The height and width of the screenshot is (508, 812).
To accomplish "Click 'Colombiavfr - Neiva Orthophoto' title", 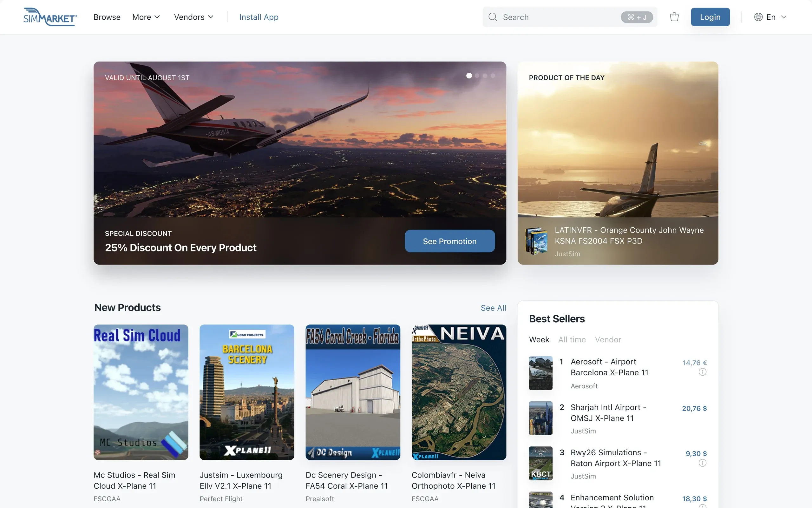I will [453, 480].
